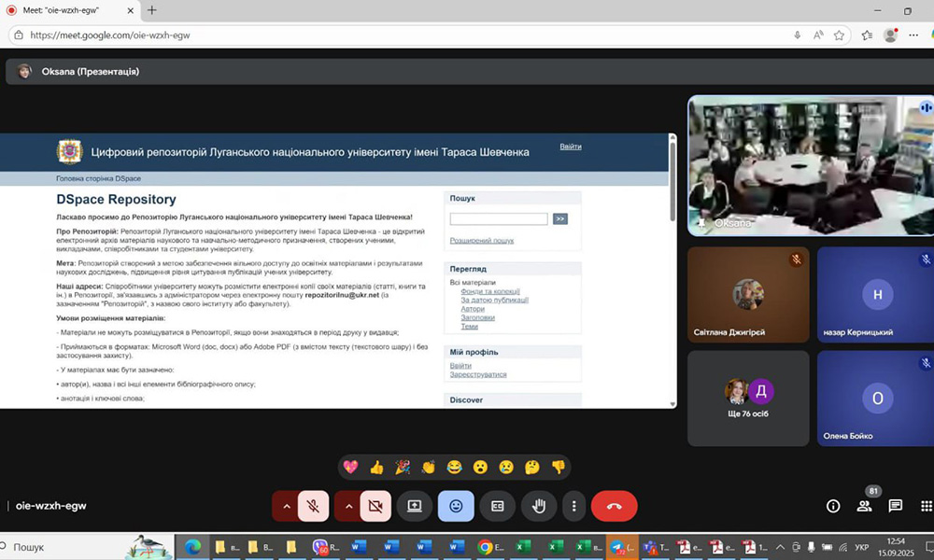Expand video settings arrow beside camera
934x560 pixels.
pos(348,506)
